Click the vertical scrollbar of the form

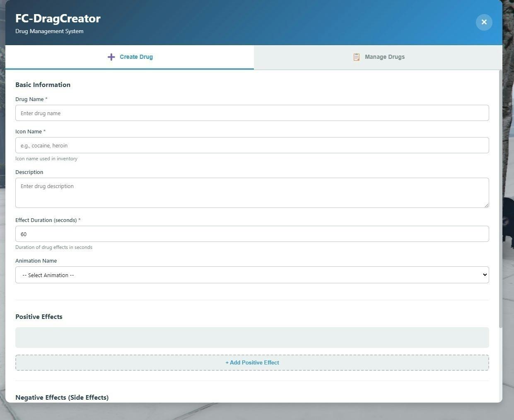500,199
